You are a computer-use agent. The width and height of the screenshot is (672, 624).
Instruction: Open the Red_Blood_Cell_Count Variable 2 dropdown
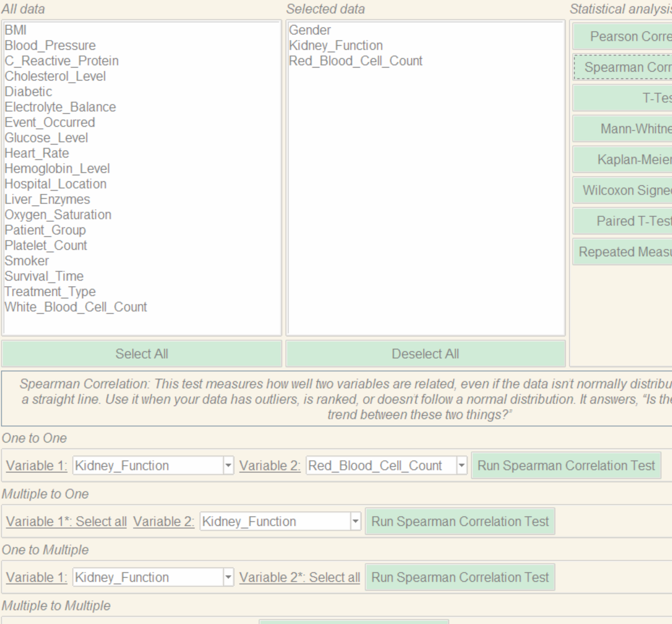tap(461, 465)
